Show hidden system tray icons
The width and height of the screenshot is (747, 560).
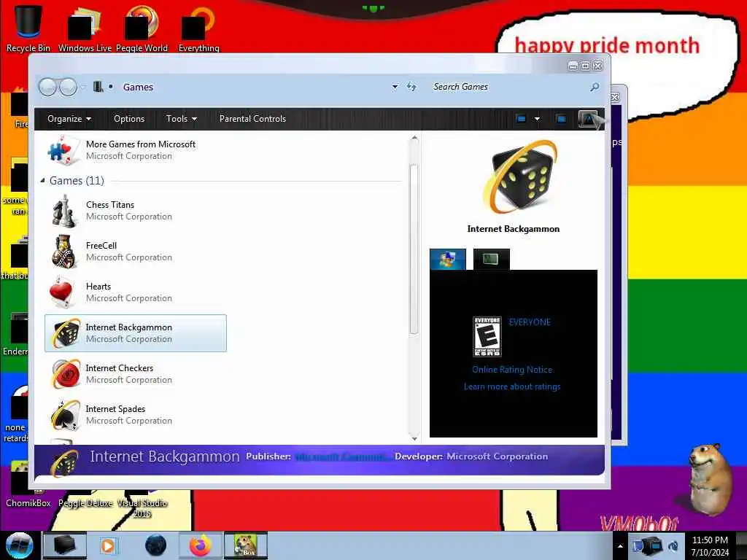[620, 546]
